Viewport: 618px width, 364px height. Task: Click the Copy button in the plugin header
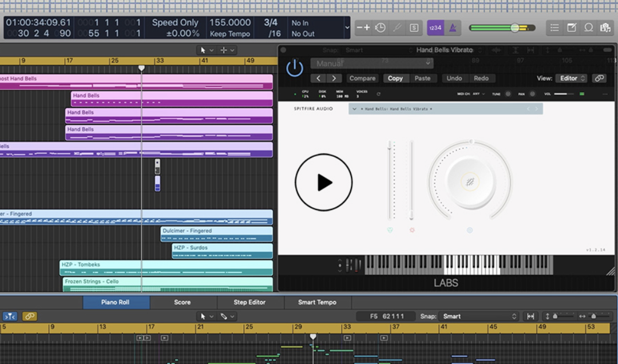click(x=395, y=78)
